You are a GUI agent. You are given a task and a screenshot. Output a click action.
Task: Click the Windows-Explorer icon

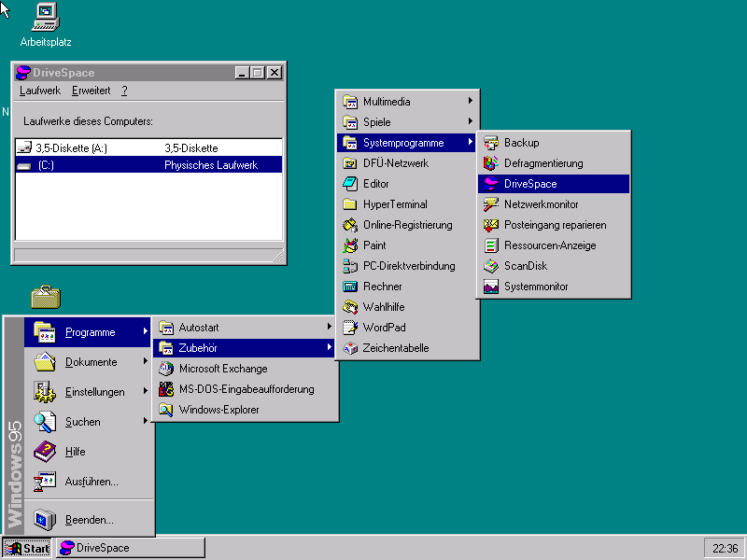[166, 409]
